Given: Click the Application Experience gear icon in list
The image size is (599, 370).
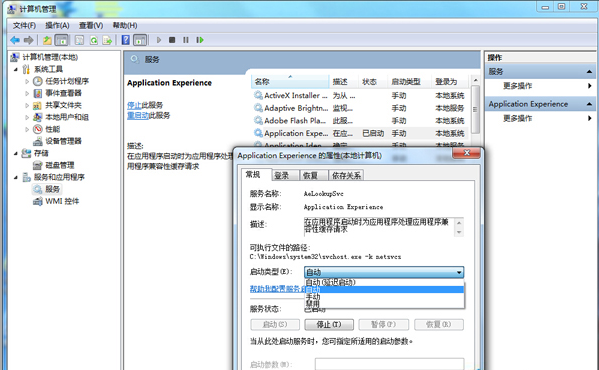Looking at the screenshot, I should 258,133.
